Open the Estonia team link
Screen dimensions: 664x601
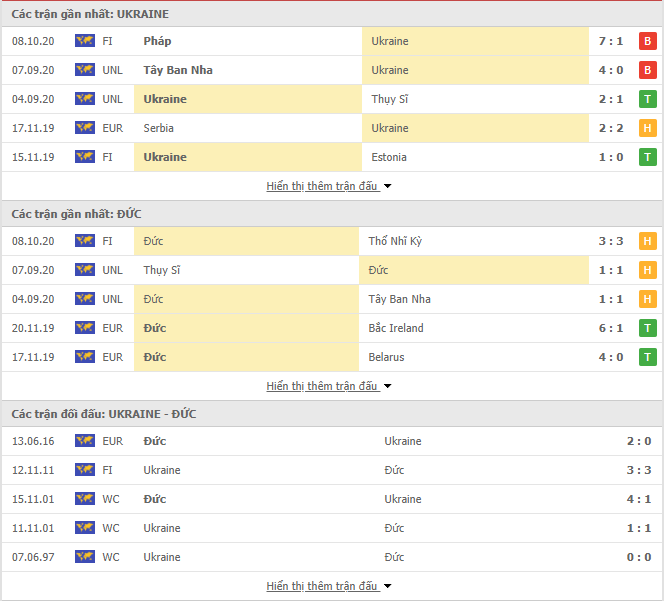click(x=389, y=157)
